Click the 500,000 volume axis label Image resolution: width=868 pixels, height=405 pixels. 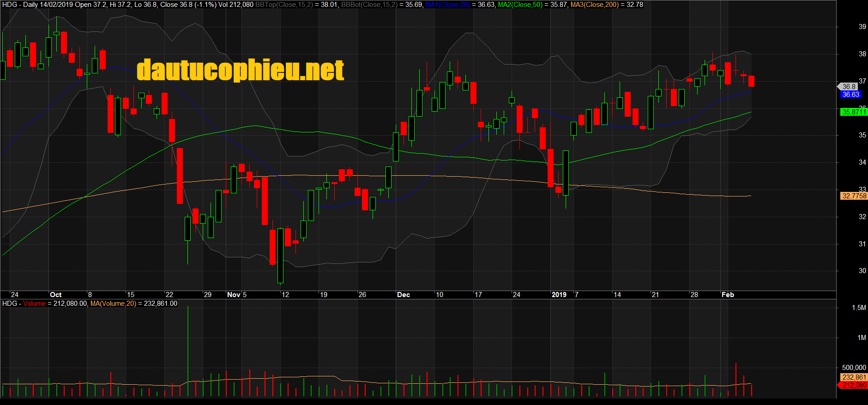pyautogui.click(x=854, y=368)
